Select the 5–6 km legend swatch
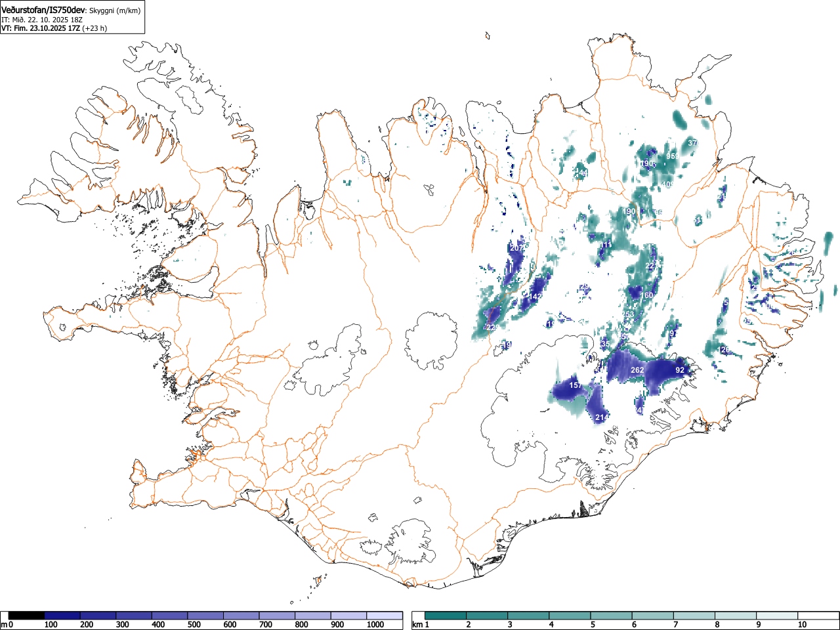Image resolution: width=840 pixels, height=630 pixels. tap(611, 616)
